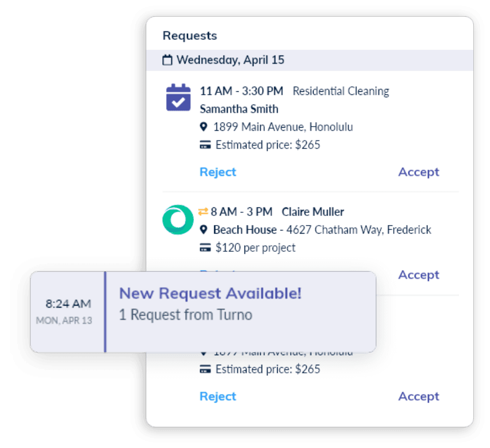Select the Beach House property name
Screen dimensions: 490x448
[x=244, y=230]
